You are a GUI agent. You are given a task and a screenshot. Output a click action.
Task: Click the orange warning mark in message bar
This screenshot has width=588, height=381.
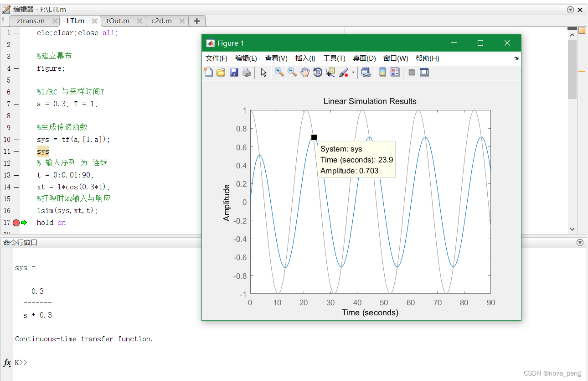[582, 71]
